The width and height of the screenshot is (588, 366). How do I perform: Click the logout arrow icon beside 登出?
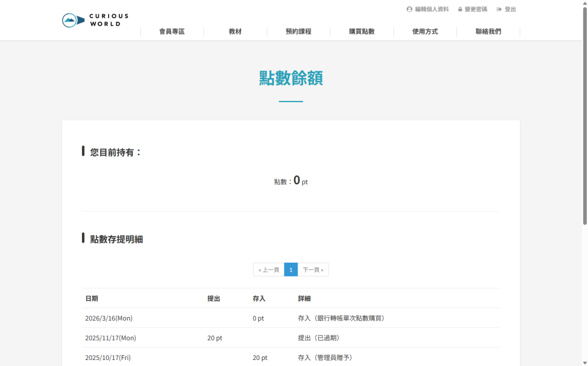[499, 9]
